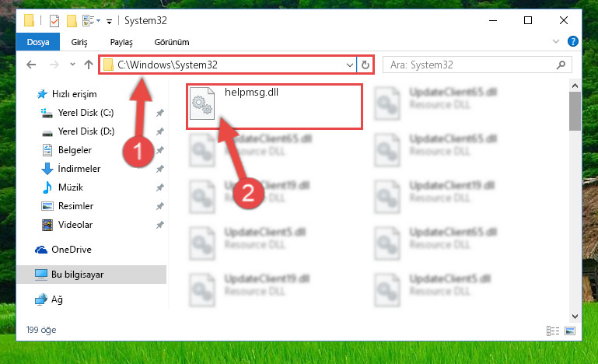Image resolution: width=598 pixels, height=364 pixels.
Task: Expand the ribbon with the chevron
Action: coord(556,41)
